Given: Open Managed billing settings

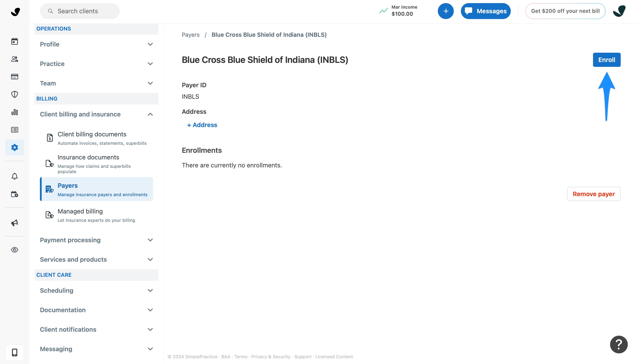Looking at the screenshot, I should click(x=96, y=215).
